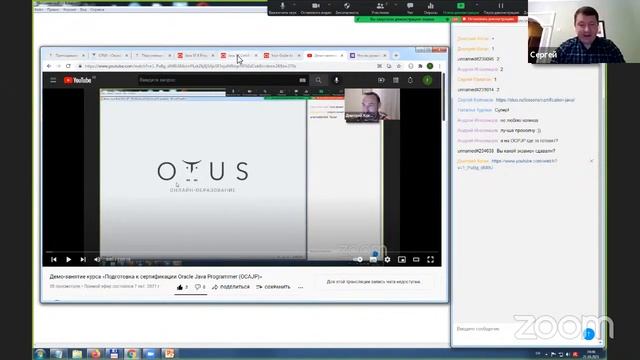Enter YouTube full screen
The image size is (640, 360).
[430, 259]
